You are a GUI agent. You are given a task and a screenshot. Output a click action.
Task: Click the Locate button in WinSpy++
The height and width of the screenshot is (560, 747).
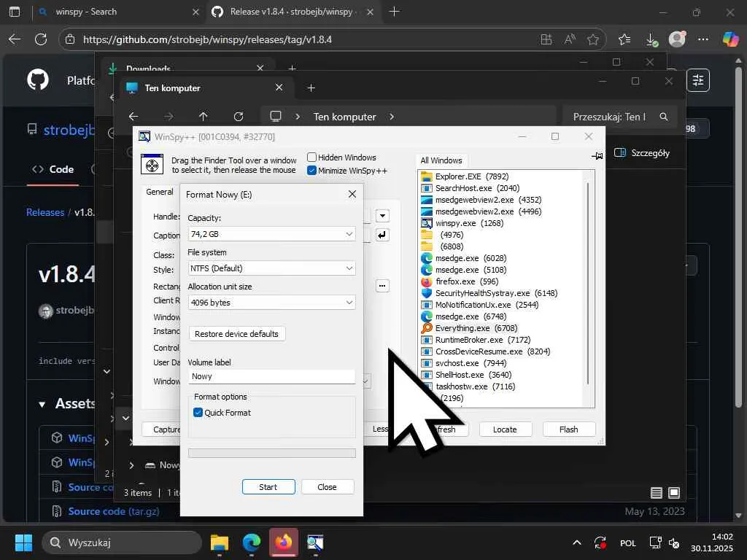[x=505, y=429]
